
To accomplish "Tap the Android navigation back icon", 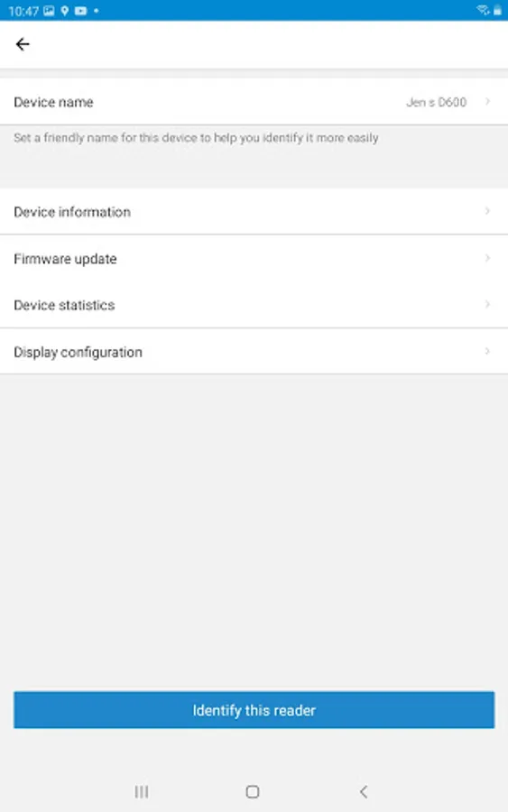I will click(x=364, y=791).
